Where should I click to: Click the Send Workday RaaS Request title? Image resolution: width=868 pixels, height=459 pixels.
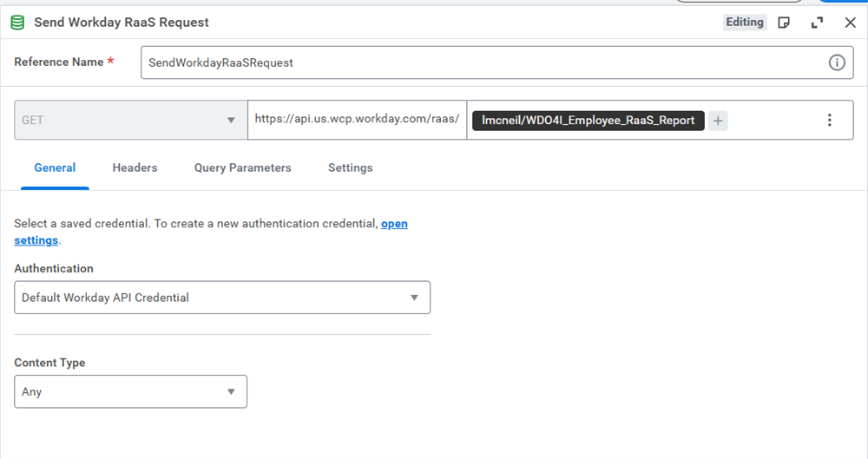(122, 23)
